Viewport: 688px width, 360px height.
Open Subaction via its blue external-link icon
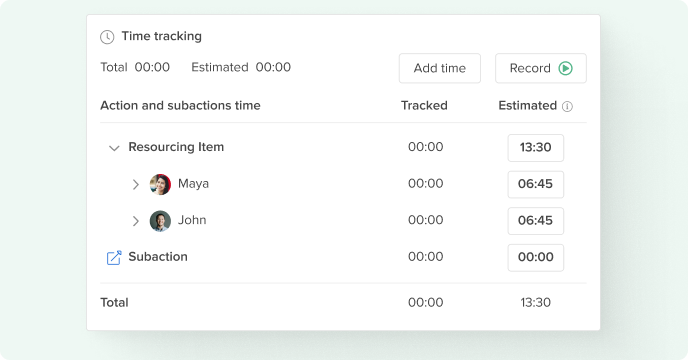click(x=114, y=257)
